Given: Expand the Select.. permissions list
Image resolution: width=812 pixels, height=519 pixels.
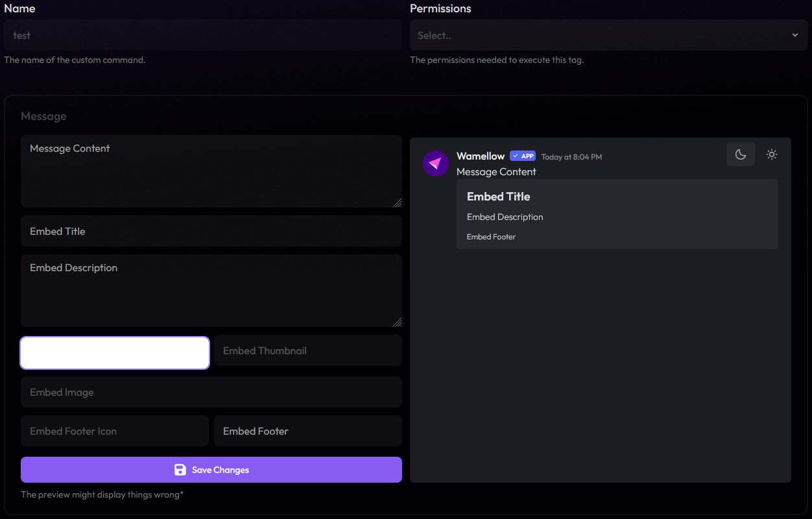Looking at the screenshot, I should (608, 35).
